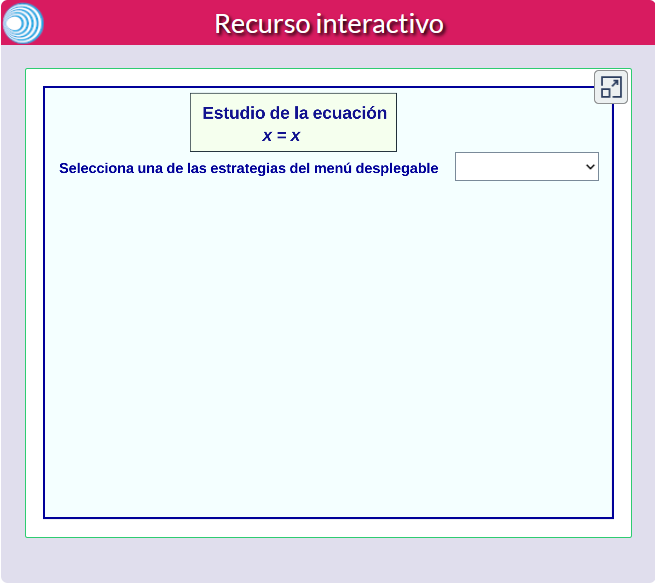This screenshot has width=655, height=583.
Task: Select the "Estudio de la ecuación" title text
Action: (x=294, y=113)
